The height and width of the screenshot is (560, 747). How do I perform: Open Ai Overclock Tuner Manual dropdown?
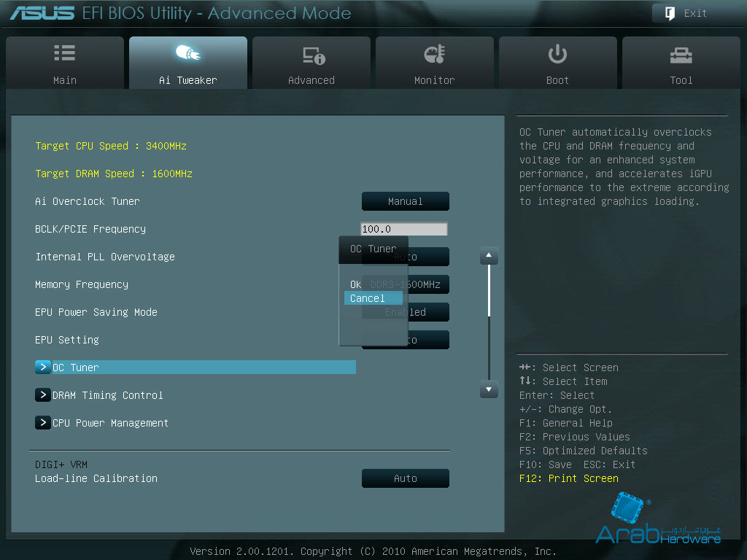click(406, 201)
